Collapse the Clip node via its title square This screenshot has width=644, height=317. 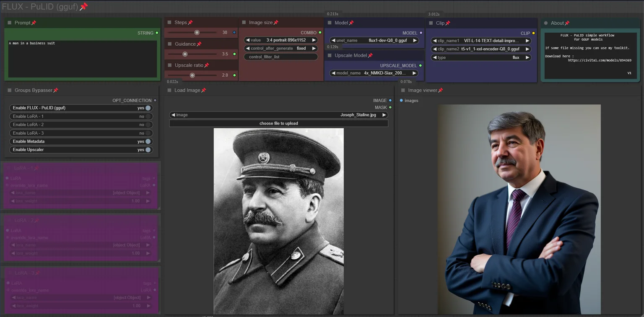431,23
